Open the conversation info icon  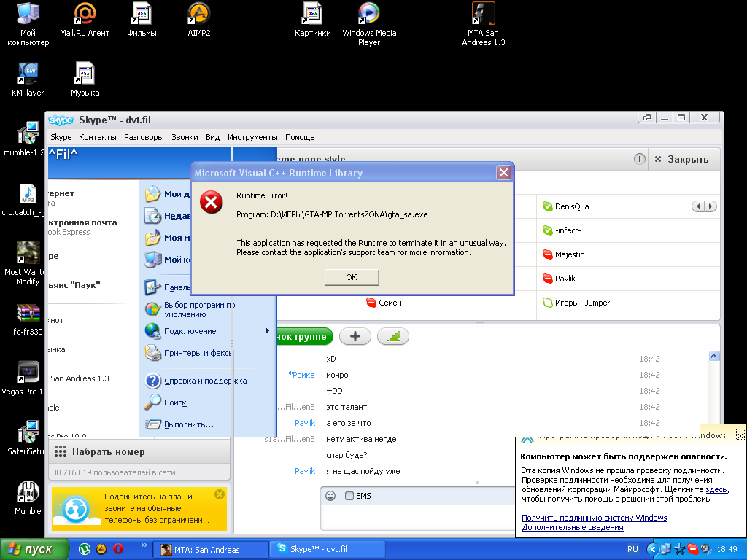(x=639, y=159)
